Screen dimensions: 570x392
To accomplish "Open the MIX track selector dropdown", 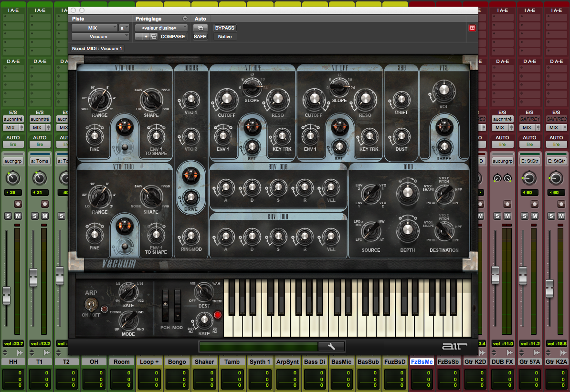I will click(95, 28).
